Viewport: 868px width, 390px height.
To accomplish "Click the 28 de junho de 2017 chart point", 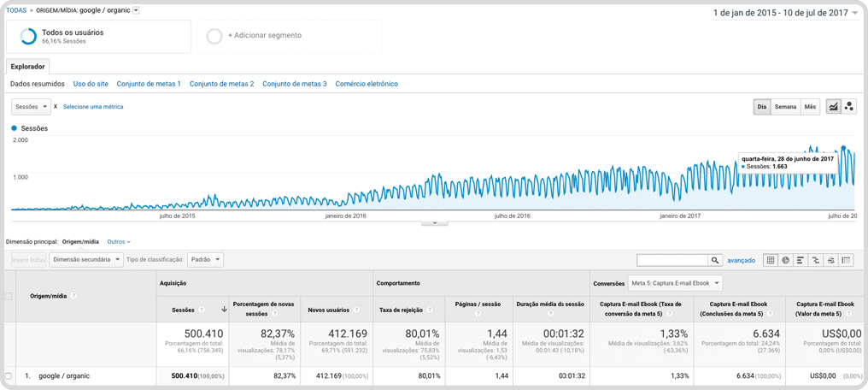I will [x=843, y=148].
